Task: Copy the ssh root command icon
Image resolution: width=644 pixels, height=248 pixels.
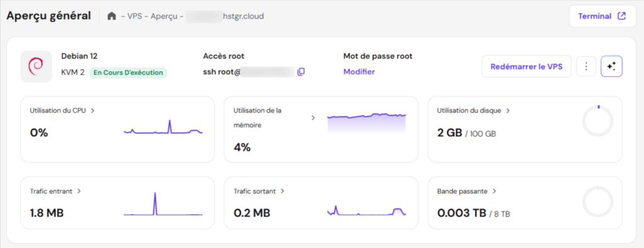Action: pyautogui.click(x=301, y=72)
